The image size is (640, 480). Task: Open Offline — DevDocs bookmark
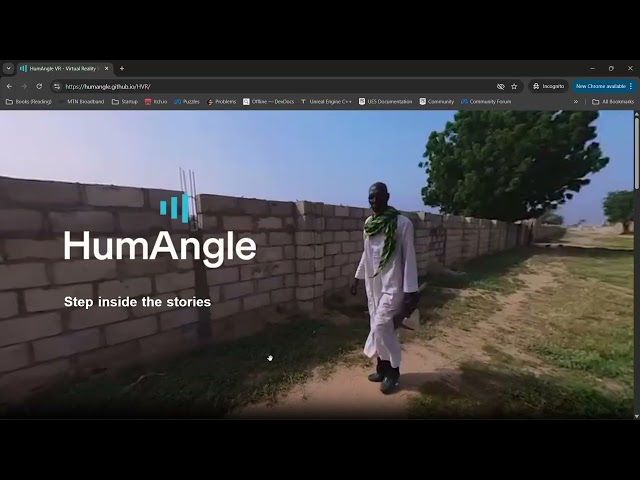(269, 102)
